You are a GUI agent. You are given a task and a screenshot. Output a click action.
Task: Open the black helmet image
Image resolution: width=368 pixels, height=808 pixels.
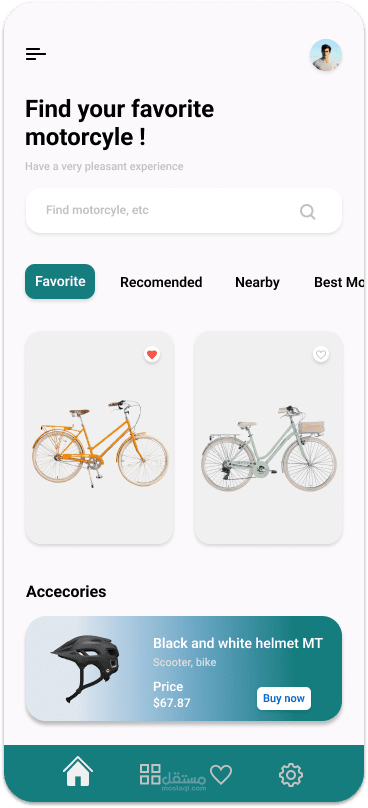pos(86,668)
